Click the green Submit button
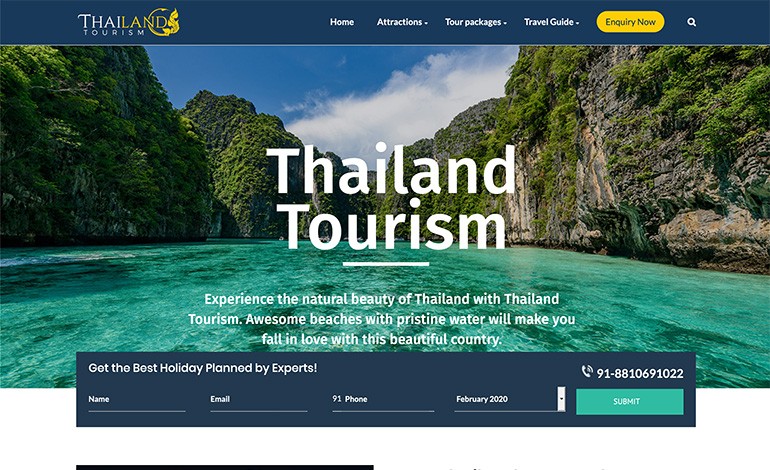This screenshot has height=470, width=770. [630, 402]
